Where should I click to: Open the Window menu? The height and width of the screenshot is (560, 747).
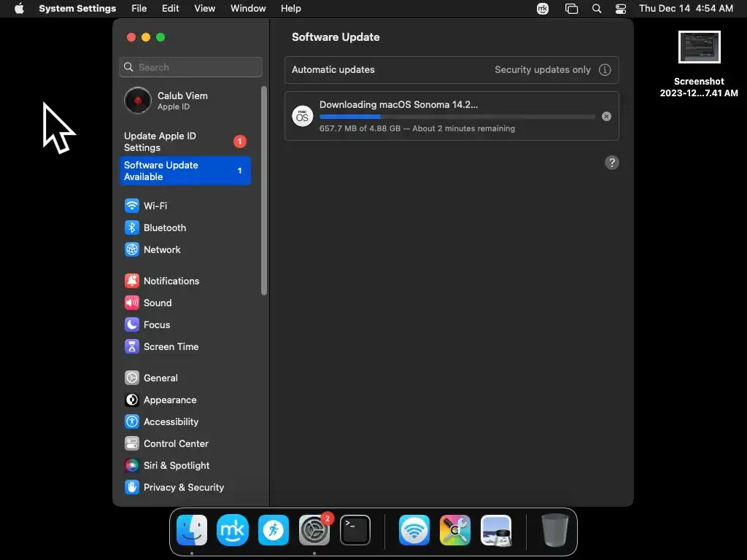coord(248,9)
